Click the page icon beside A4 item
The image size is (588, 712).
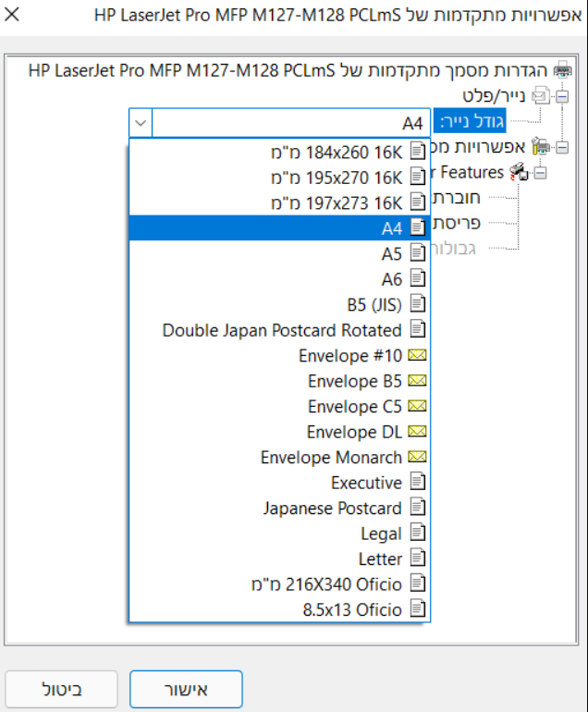pyautogui.click(x=418, y=227)
